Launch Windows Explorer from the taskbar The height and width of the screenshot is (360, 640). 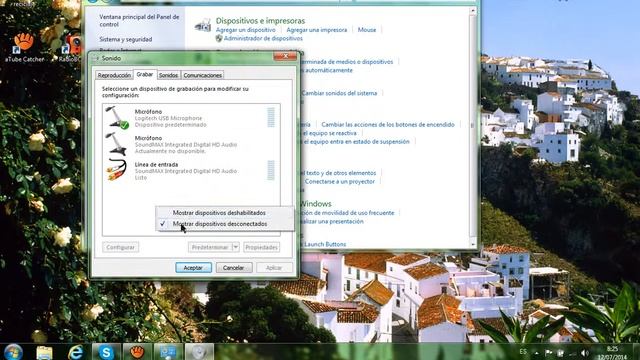(44, 352)
